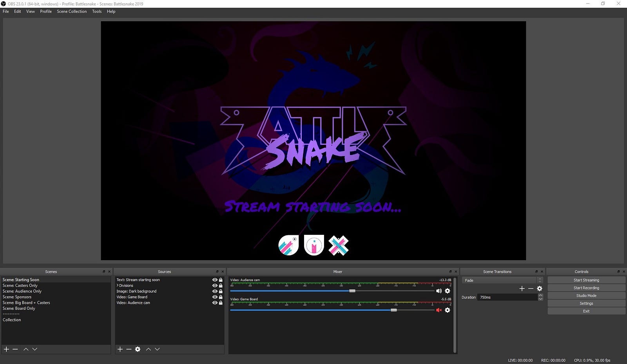Select Scene: Audience Only
627x364 pixels.
(x=56, y=291)
